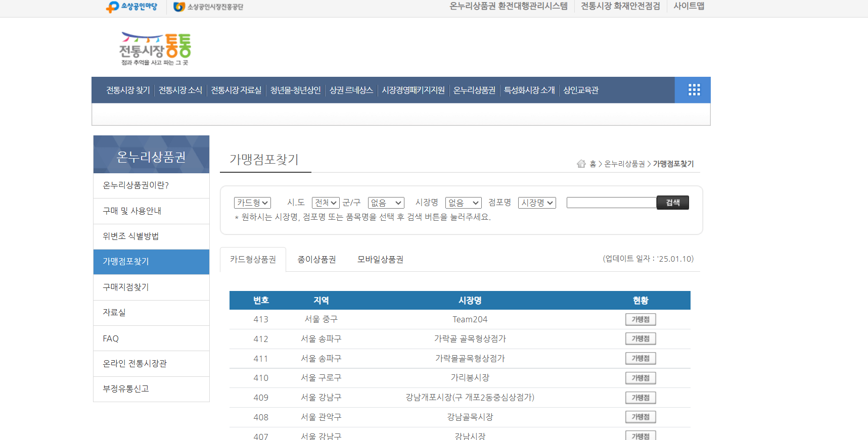The height and width of the screenshot is (440, 868).
Task: Click the 전통시장 통통 logo
Action: pyautogui.click(x=155, y=49)
